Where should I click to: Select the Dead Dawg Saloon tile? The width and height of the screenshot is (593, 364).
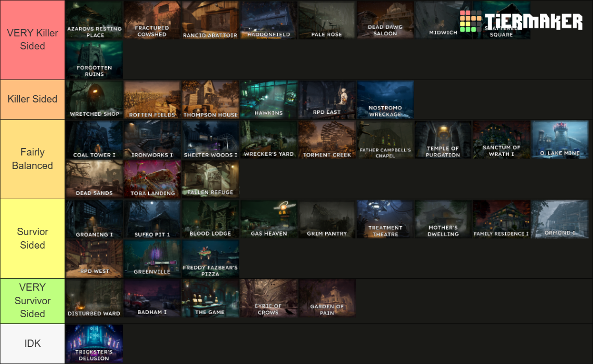pyautogui.click(x=385, y=20)
